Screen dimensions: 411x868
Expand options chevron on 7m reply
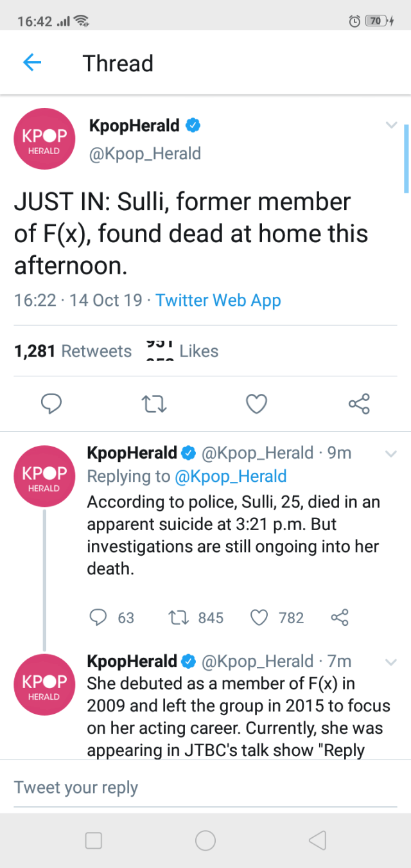coord(390,661)
